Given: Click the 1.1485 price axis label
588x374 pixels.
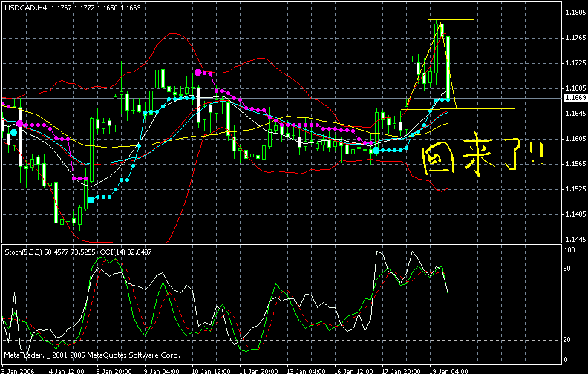Looking at the screenshot, I should 575,214.
